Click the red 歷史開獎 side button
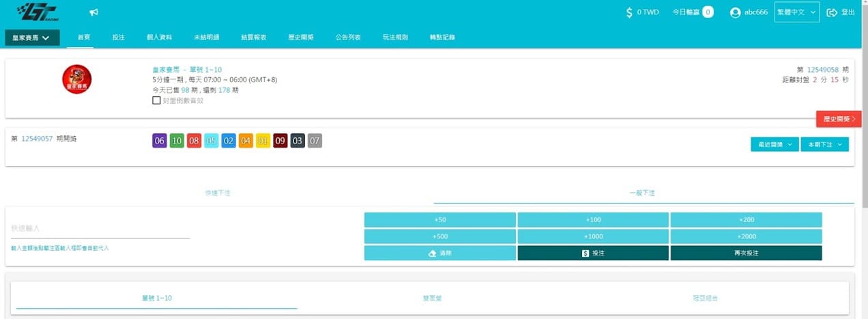The image size is (868, 319). [x=839, y=119]
